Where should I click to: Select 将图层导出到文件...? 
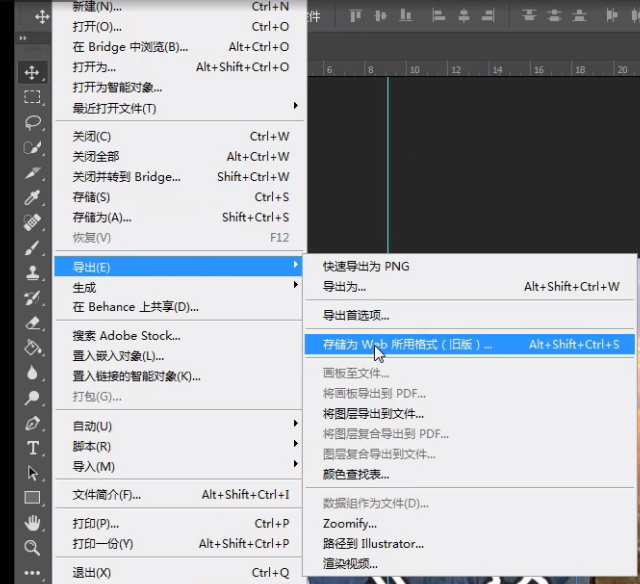(470, 414)
